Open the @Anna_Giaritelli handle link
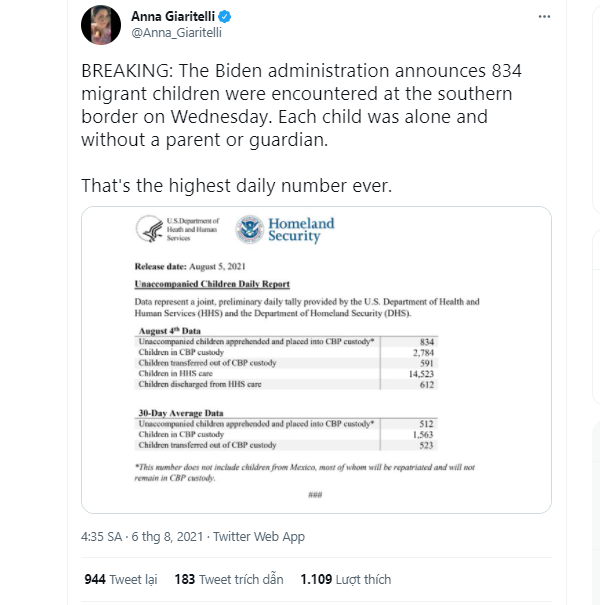Screen dimensions: 600x605 pos(176,33)
